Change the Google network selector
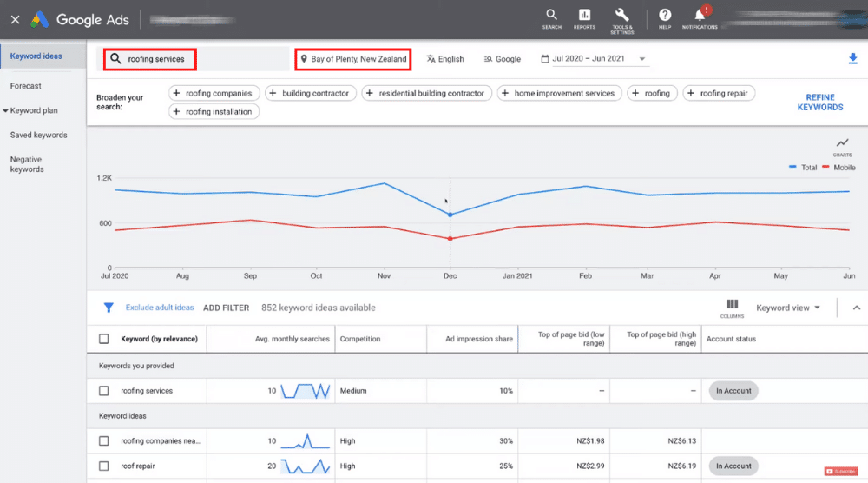The height and width of the screenshot is (483, 868). (x=502, y=59)
